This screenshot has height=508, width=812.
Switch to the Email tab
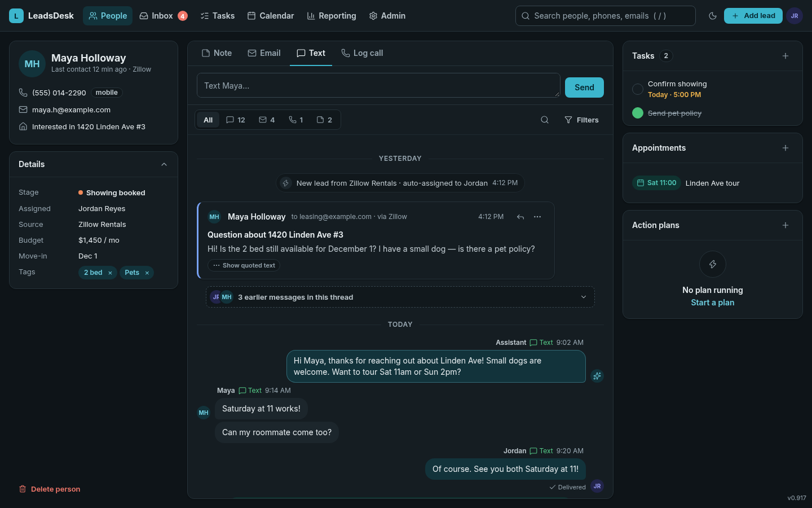264,53
